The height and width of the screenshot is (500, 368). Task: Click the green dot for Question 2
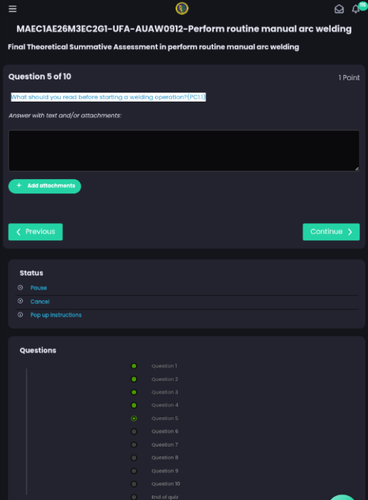pos(134,379)
